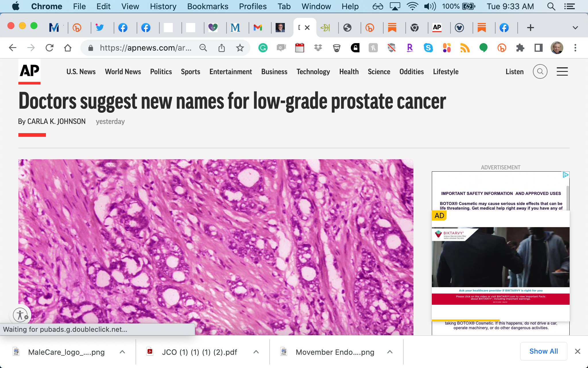The width and height of the screenshot is (588, 368).
Task: Open the tab search chevron dropdown
Action: (575, 28)
